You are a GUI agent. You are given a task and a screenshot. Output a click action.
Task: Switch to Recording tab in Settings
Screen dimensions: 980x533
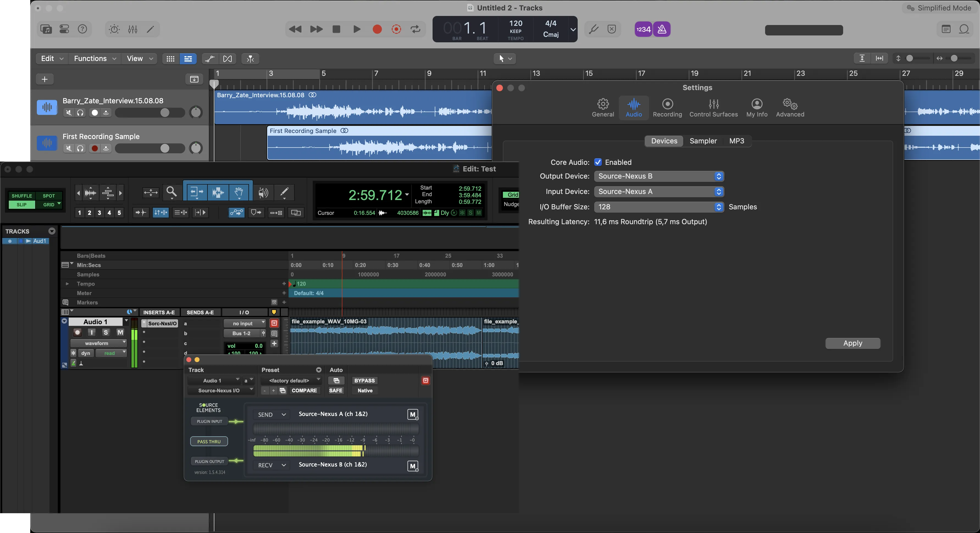pyautogui.click(x=667, y=108)
